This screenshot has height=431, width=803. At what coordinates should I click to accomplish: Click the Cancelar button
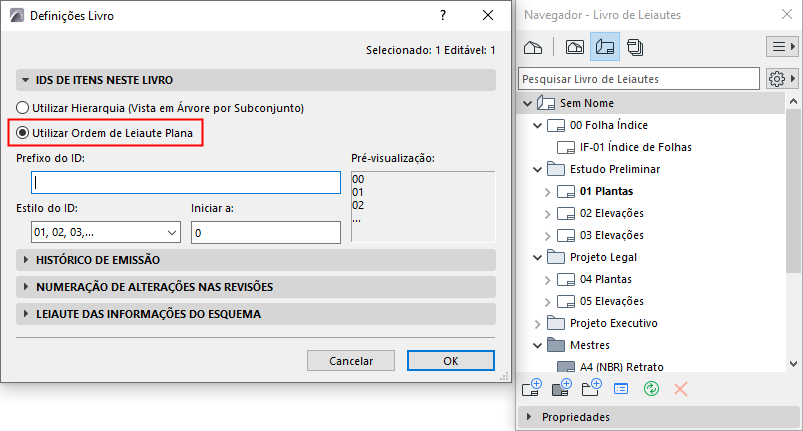[x=351, y=361]
